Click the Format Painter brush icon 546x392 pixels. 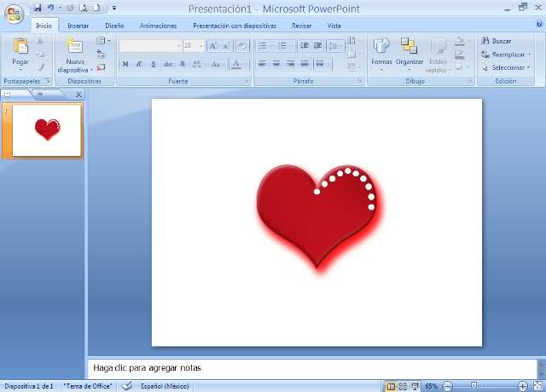pos(40,66)
